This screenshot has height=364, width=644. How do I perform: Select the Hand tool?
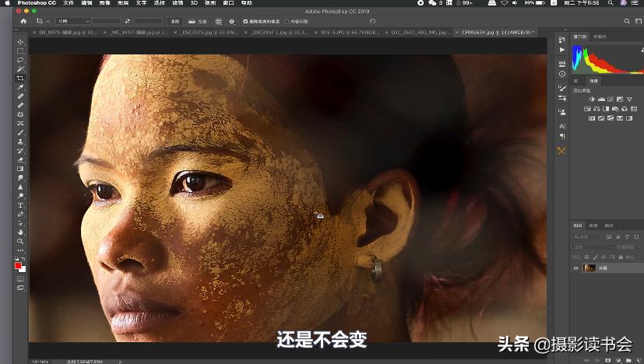tap(20, 233)
